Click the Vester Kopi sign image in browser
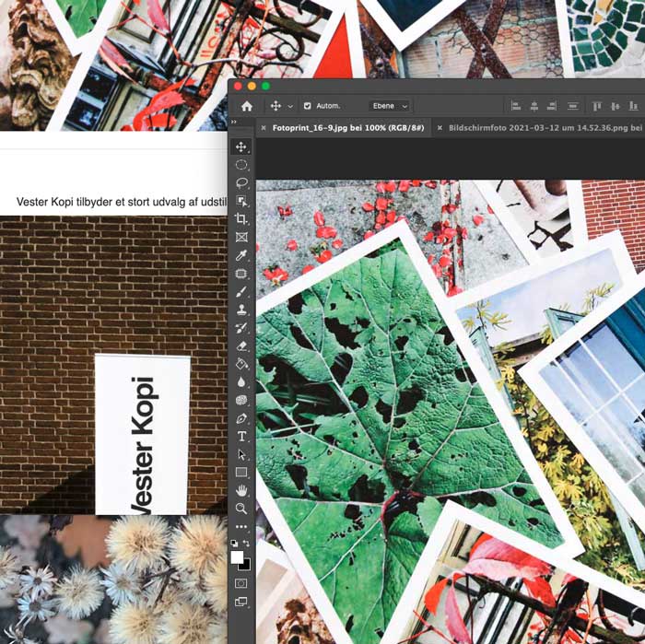645x644 pixels. (x=143, y=434)
